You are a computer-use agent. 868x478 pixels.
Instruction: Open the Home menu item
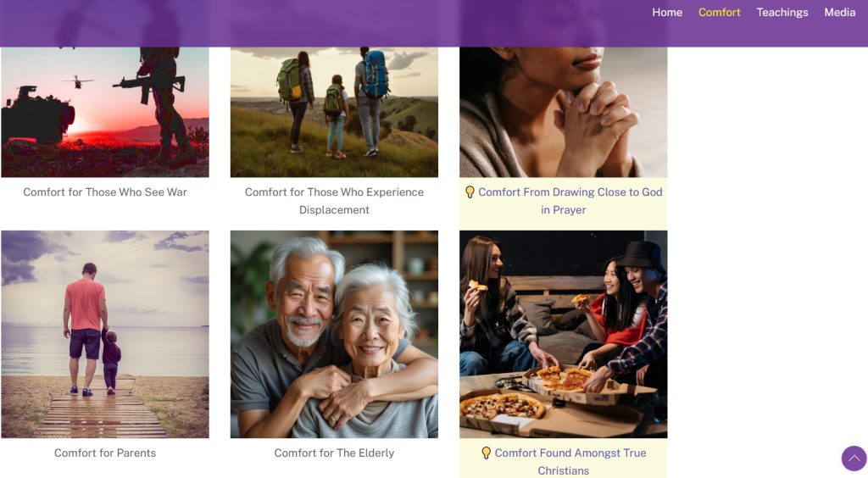click(667, 12)
